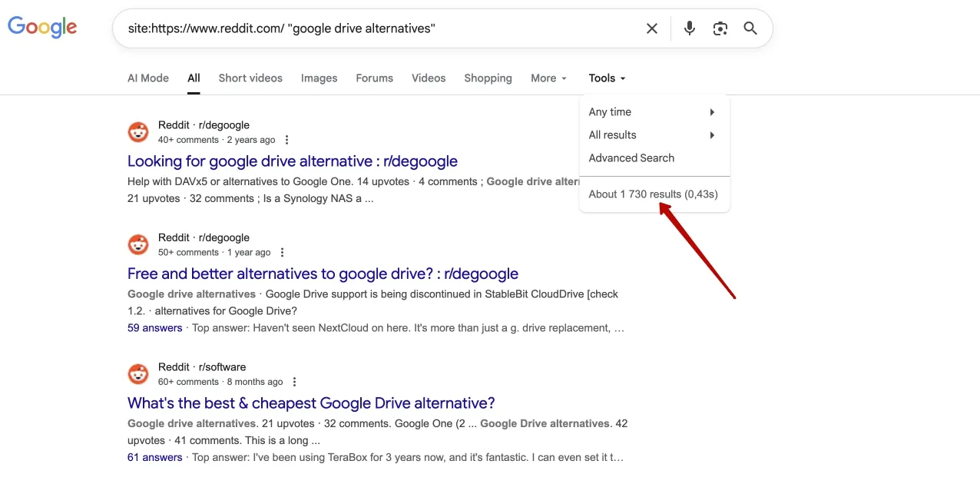This screenshot has height=484, width=980.
Task: Open three-dot menu beside '2 years ago'
Action: tap(286, 140)
